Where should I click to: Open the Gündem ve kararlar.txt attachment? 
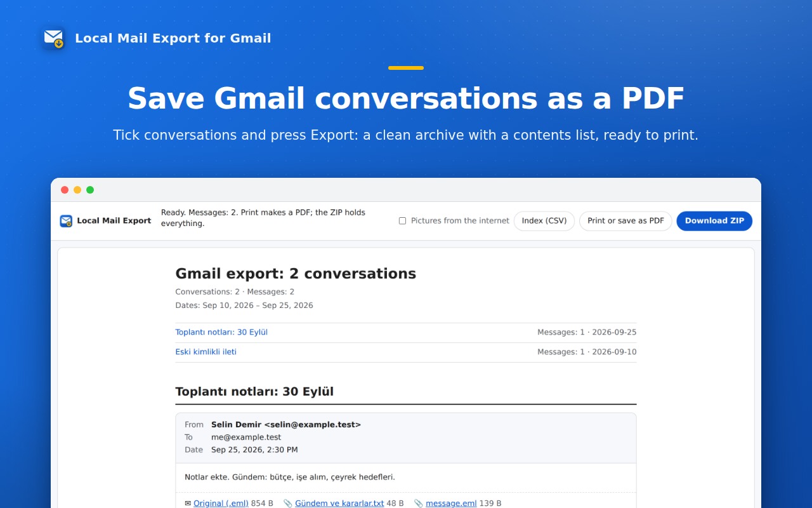click(x=339, y=503)
